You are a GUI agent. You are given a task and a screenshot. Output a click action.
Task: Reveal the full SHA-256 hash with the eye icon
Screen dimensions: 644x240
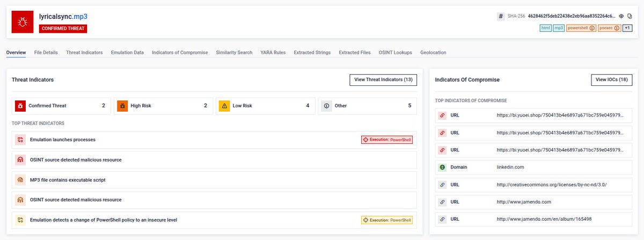[x=621, y=16]
